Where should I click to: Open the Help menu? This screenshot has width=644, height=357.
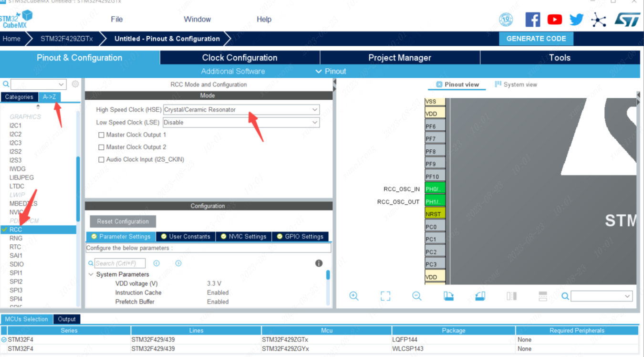click(x=264, y=20)
